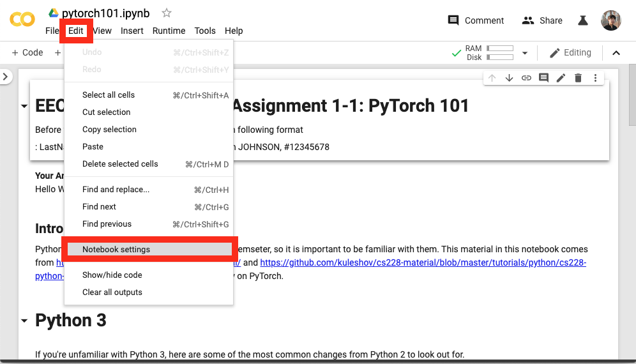Choose Delete selected cells

coord(149,164)
